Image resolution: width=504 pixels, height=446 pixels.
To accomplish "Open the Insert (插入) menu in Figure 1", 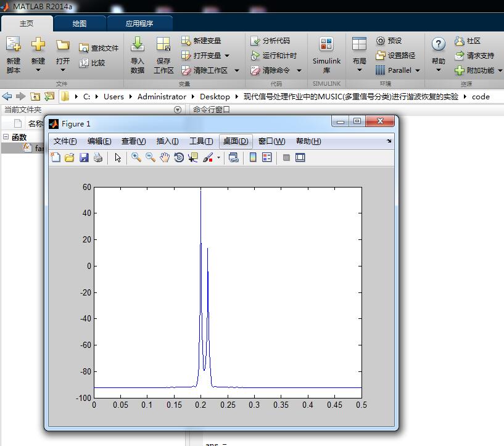I will click(x=167, y=141).
